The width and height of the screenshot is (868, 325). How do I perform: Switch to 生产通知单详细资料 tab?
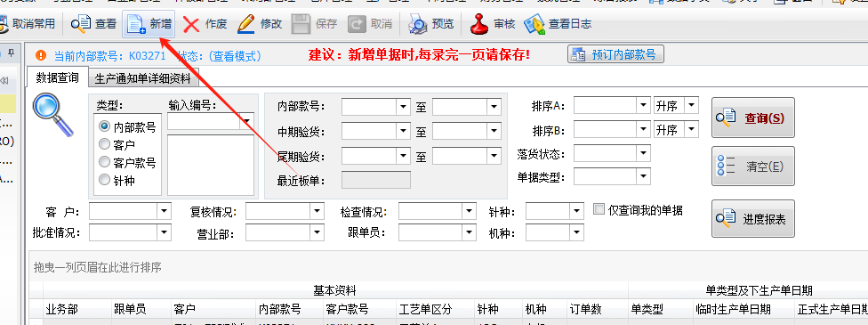pyautogui.click(x=143, y=78)
